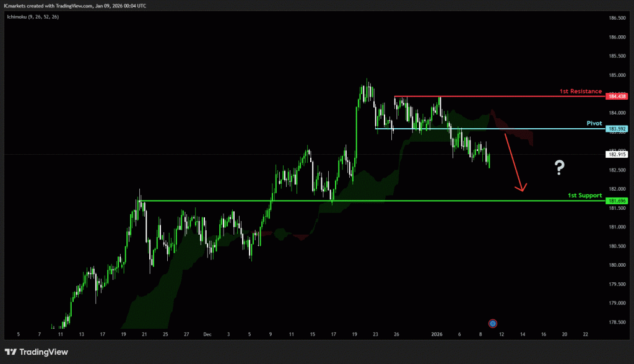
Task: Click the circular event marker above the date axis
Action: [x=492, y=323]
